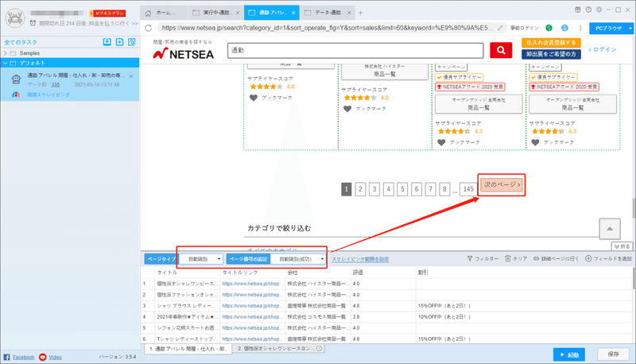Screen dimensions: 636x364
Task: Click the reload page icon
Action: pos(149,28)
